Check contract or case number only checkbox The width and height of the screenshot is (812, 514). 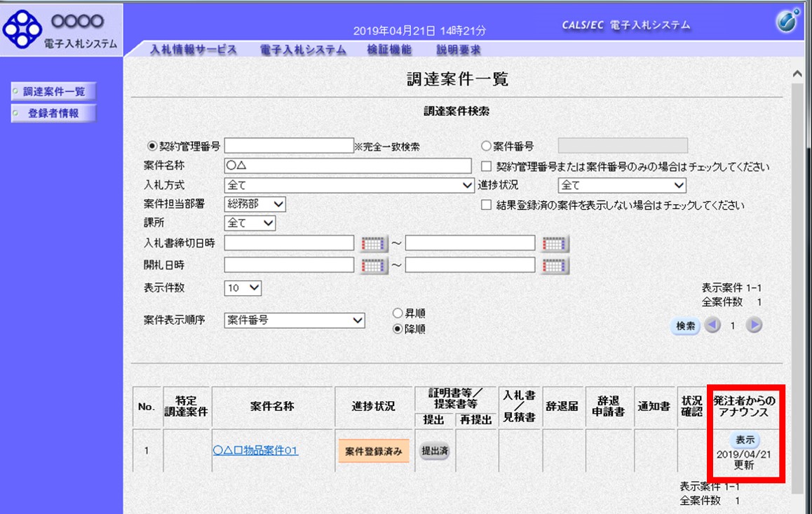[486, 166]
